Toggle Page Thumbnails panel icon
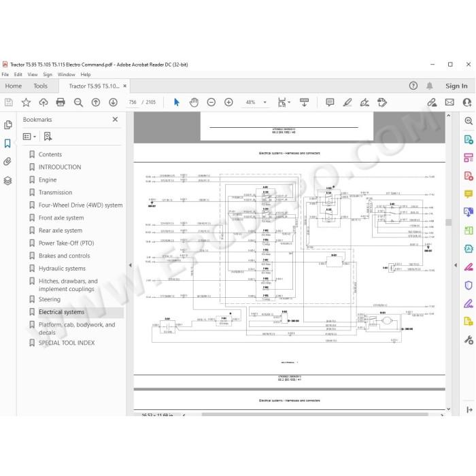The image size is (476, 476). 7,124
